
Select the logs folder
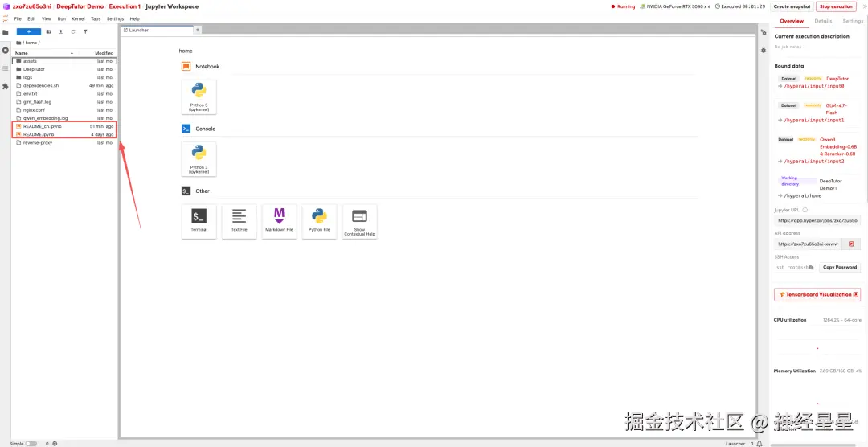65,77
